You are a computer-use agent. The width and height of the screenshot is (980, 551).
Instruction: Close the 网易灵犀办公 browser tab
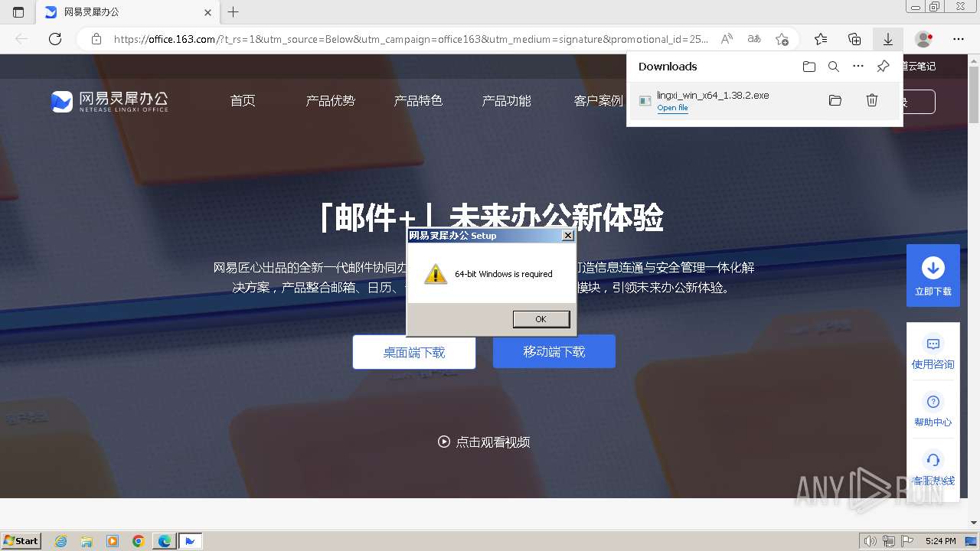[208, 12]
